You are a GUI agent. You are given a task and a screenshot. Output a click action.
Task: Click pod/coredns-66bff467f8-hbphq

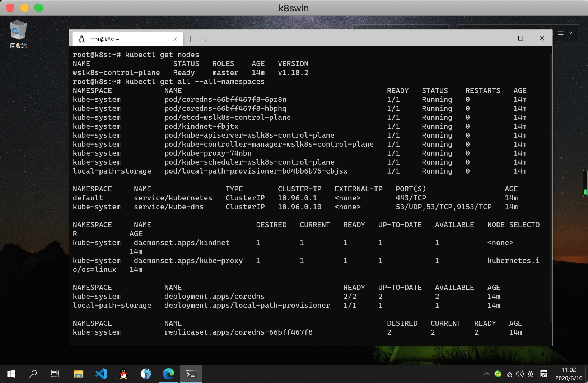225,108
